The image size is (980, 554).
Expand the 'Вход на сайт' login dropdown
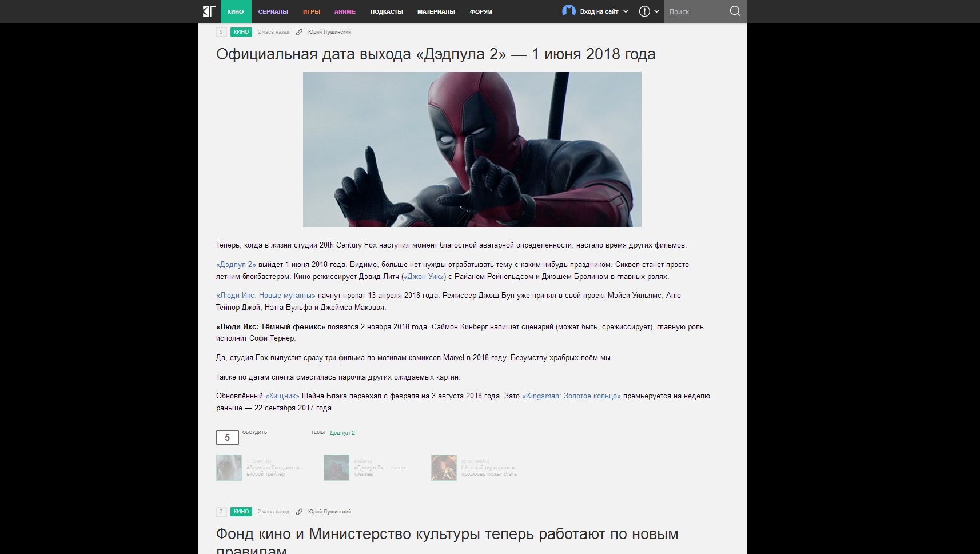[x=604, y=11]
